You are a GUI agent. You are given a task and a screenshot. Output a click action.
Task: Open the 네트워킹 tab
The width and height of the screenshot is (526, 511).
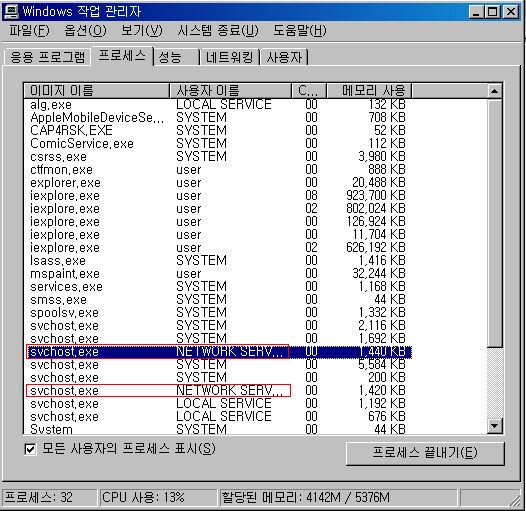[229, 57]
